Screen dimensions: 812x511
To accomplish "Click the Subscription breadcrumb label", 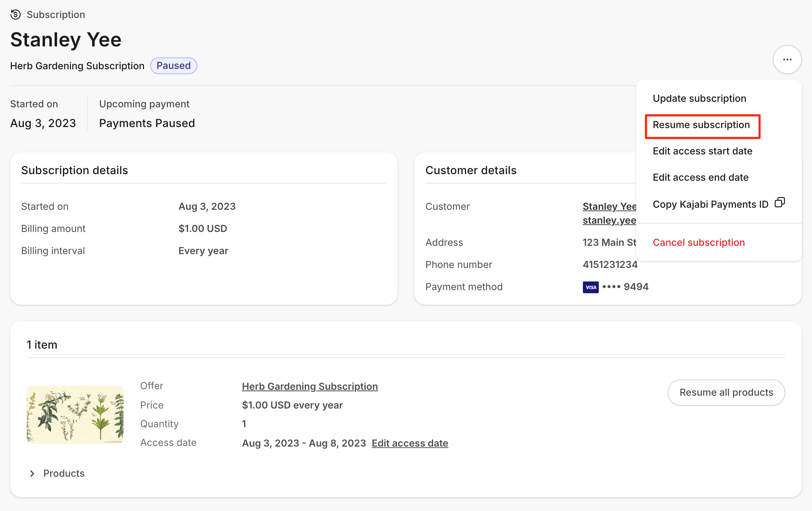I will tap(56, 15).
